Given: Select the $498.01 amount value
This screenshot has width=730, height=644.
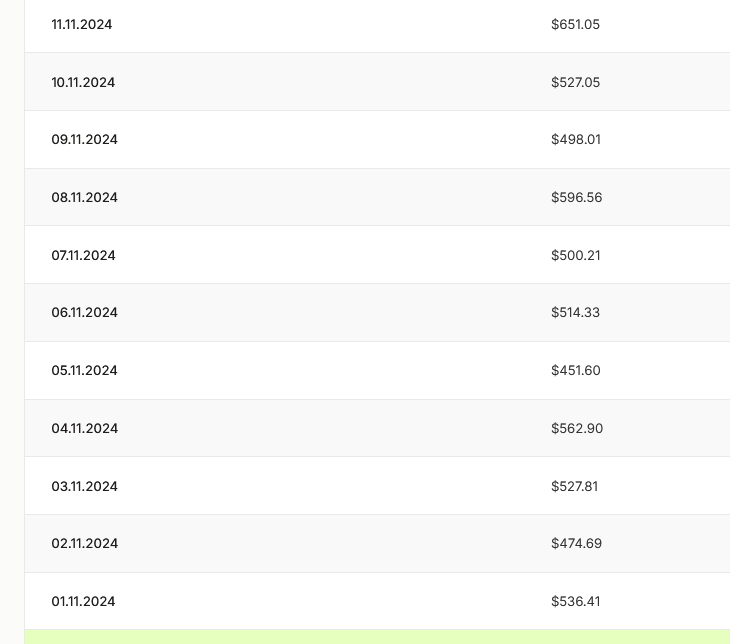Looking at the screenshot, I should [x=575, y=139].
